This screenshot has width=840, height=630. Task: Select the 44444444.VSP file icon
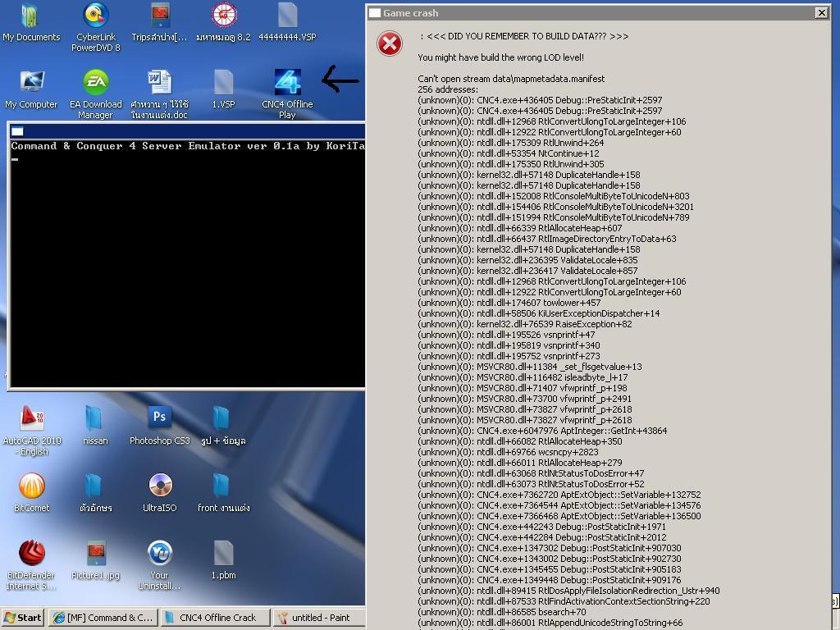tap(288, 22)
